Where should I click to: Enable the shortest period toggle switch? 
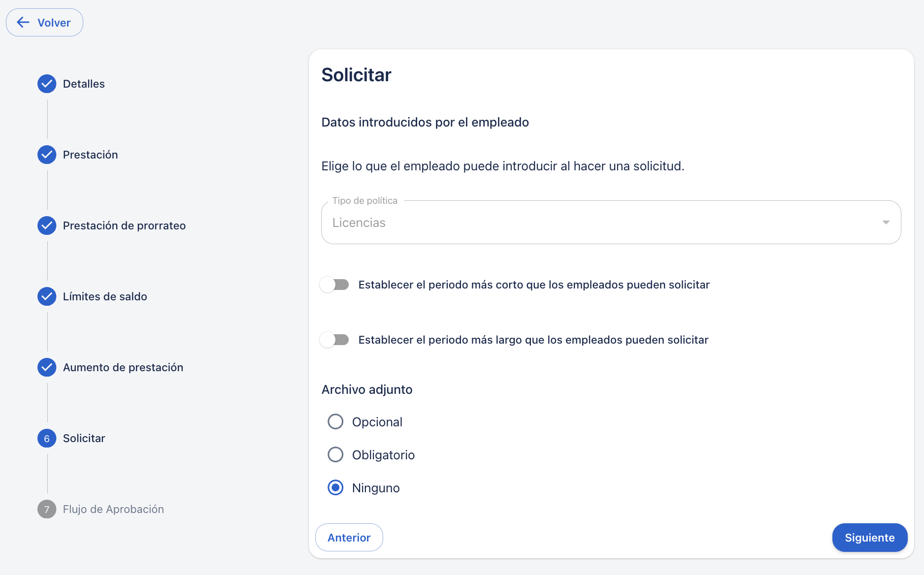[x=334, y=285]
